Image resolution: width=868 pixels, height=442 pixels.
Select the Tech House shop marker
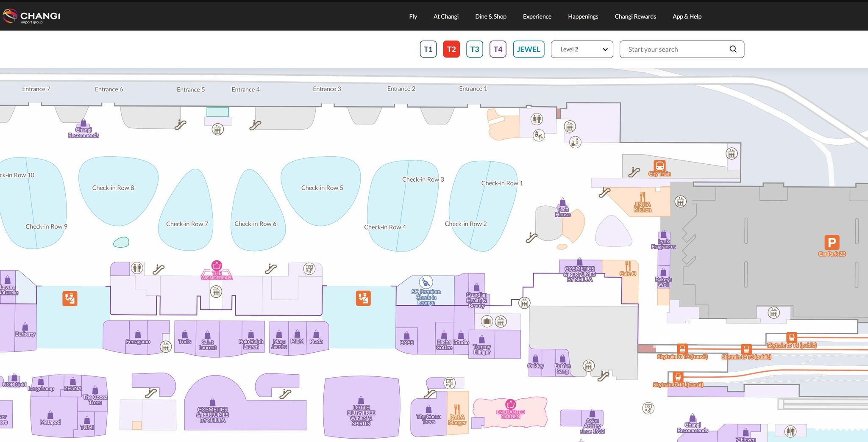(562, 202)
